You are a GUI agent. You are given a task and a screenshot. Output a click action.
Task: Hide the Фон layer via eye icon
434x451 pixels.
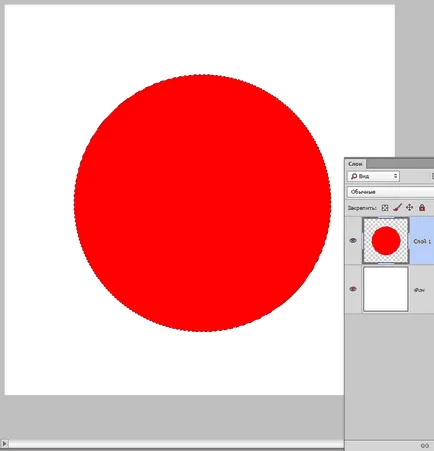click(x=353, y=289)
